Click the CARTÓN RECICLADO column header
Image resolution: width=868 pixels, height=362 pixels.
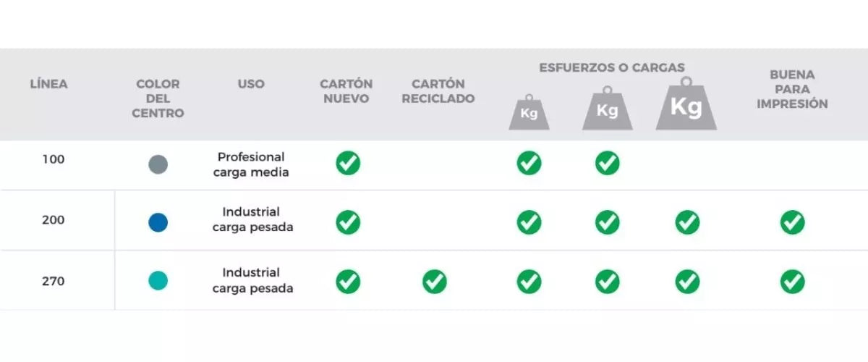click(438, 91)
